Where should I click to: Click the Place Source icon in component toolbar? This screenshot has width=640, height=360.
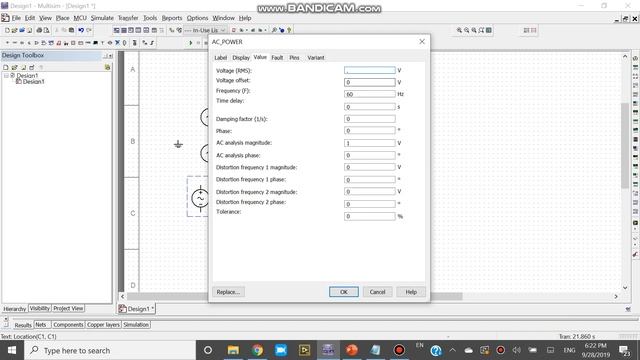pos(7,42)
